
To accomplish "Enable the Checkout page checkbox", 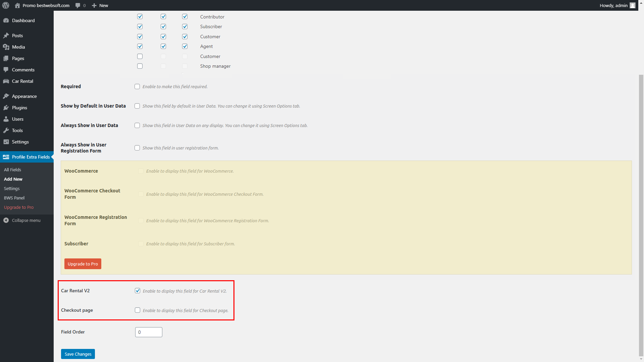I will point(138,310).
